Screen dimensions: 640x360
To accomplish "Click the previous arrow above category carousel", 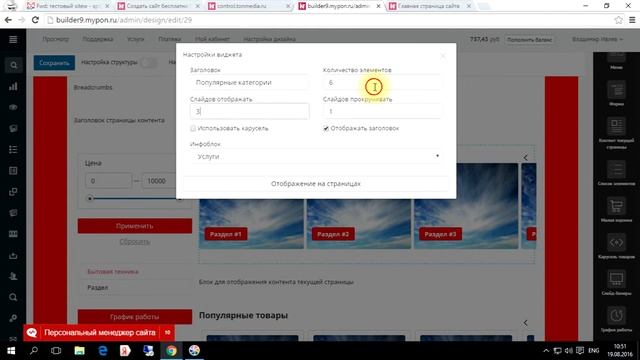I will click(x=526, y=157).
